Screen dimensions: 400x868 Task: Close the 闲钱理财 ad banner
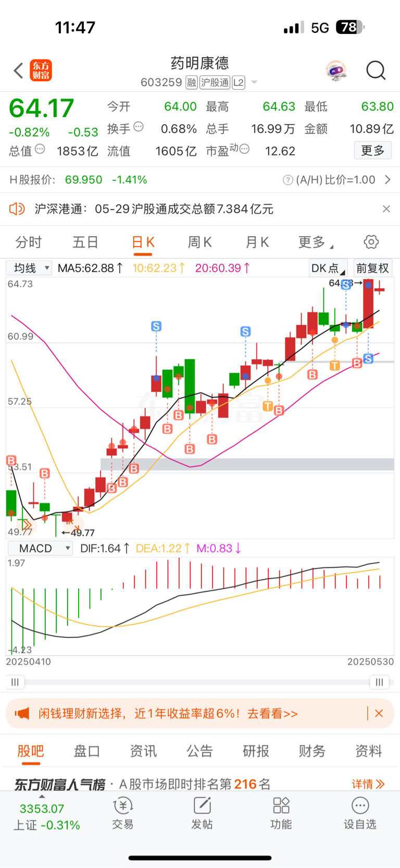click(x=379, y=713)
